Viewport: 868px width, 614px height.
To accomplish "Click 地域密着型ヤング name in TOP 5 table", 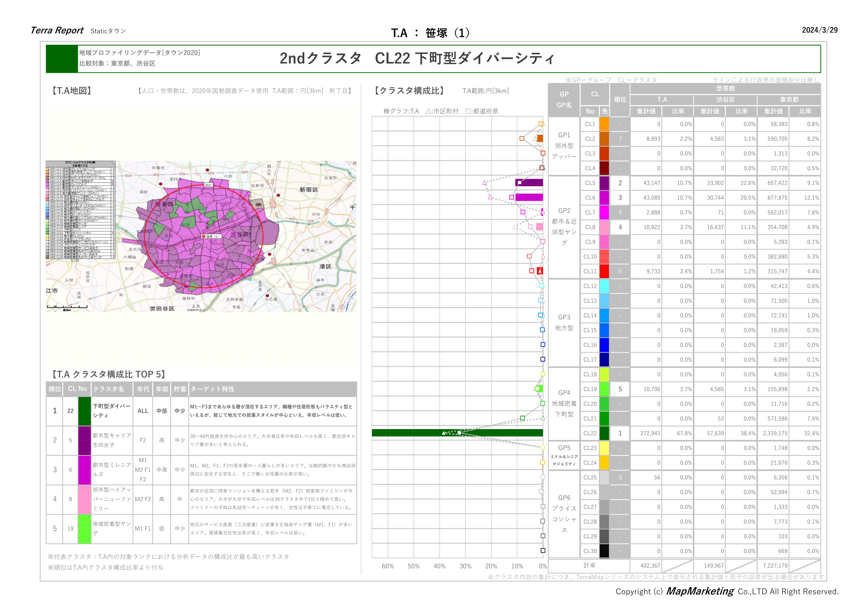I will click(112, 529).
